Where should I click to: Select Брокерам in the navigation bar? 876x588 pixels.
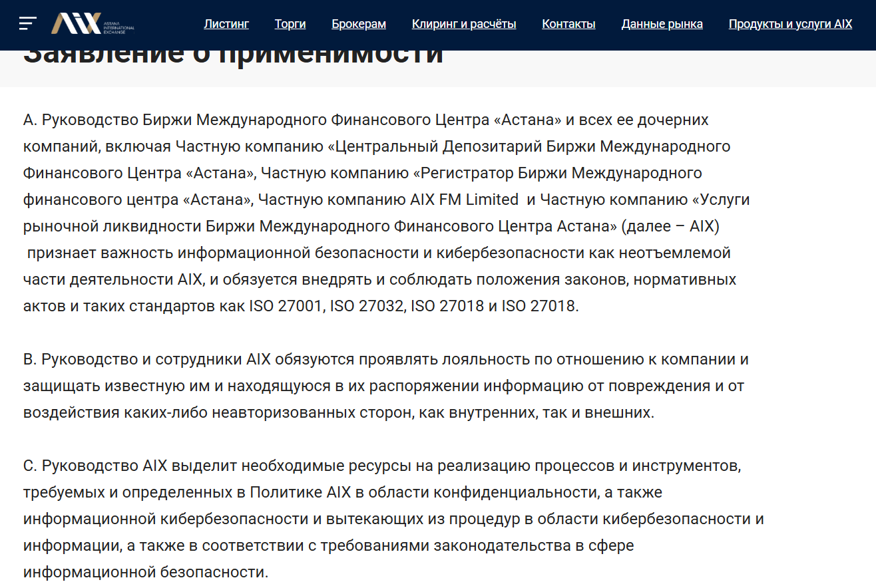pos(359,24)
